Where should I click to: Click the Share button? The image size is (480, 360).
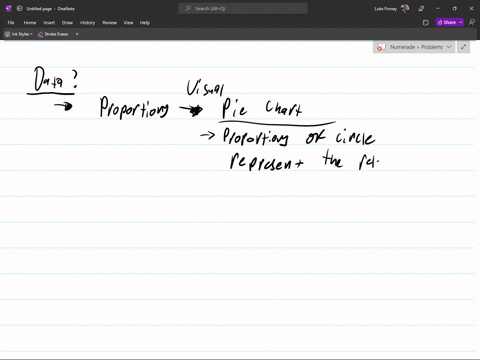(447, 22)
